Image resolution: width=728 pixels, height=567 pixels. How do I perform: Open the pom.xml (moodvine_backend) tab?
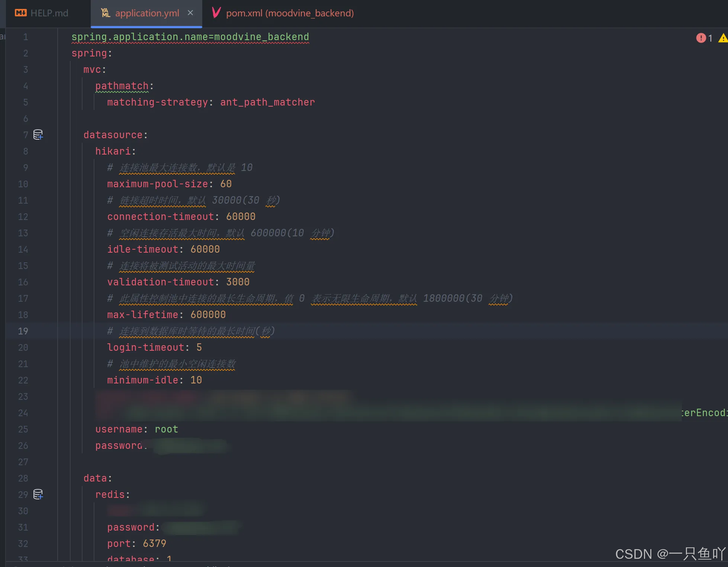290,13
